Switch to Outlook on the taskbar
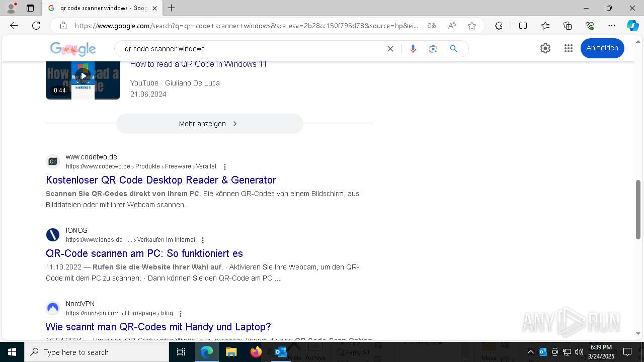The height and width of the screenshot is (362, 644). (x=280, y=352)
